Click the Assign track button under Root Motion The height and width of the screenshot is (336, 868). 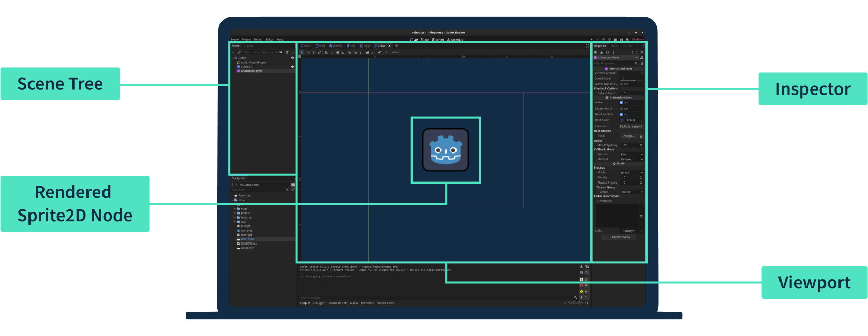[x=629, y=136]
